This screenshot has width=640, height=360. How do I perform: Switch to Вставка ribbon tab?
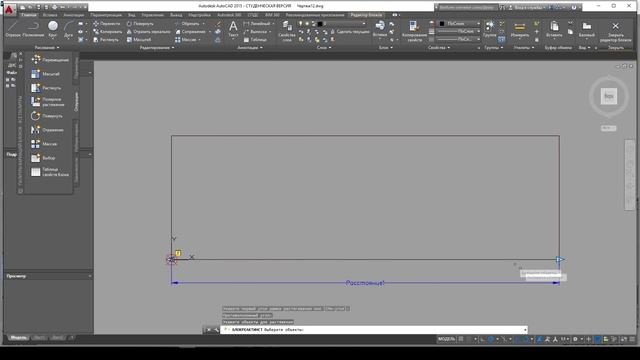point(50,15)
